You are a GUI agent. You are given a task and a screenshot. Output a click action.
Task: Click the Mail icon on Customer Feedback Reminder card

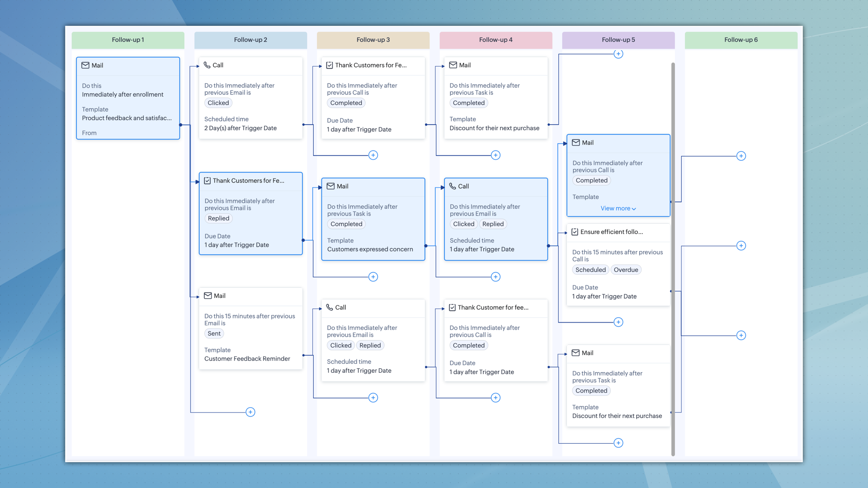(x=208, y=296)
